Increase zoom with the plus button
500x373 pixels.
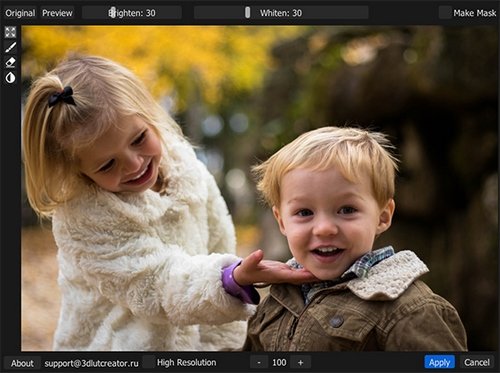pyautogui.click(x=300, y=362)
